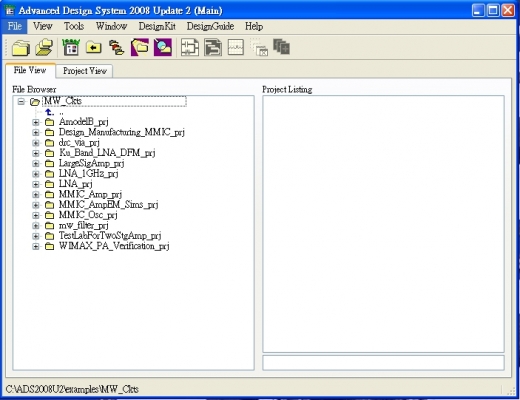The image size is (520, 400).
Task: Click the empty field below Project Listing
Action: 383,363
